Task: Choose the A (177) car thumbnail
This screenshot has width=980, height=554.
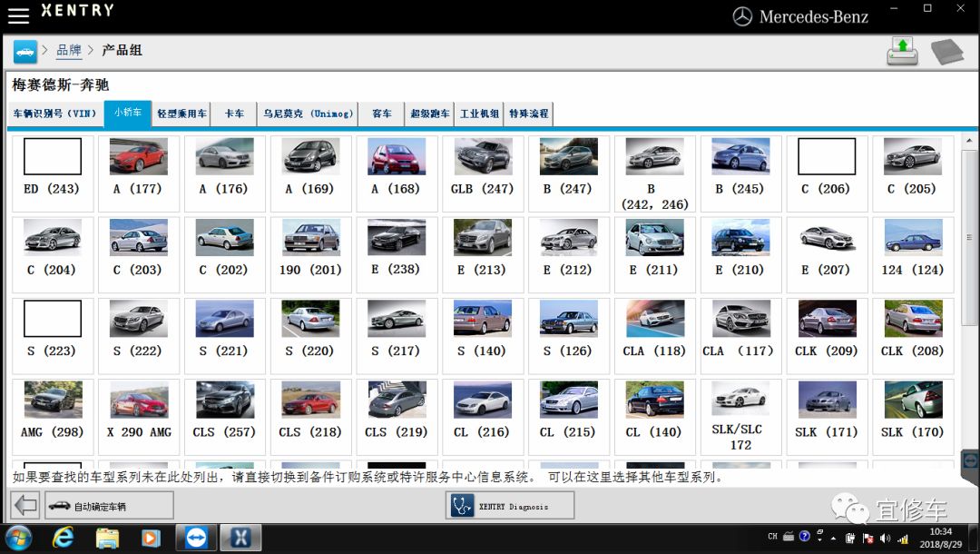Action: tap(138, 156)
